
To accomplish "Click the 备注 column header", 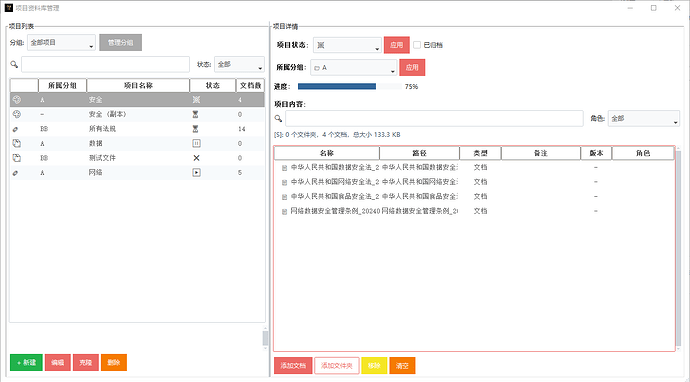I will pos(541,153).
